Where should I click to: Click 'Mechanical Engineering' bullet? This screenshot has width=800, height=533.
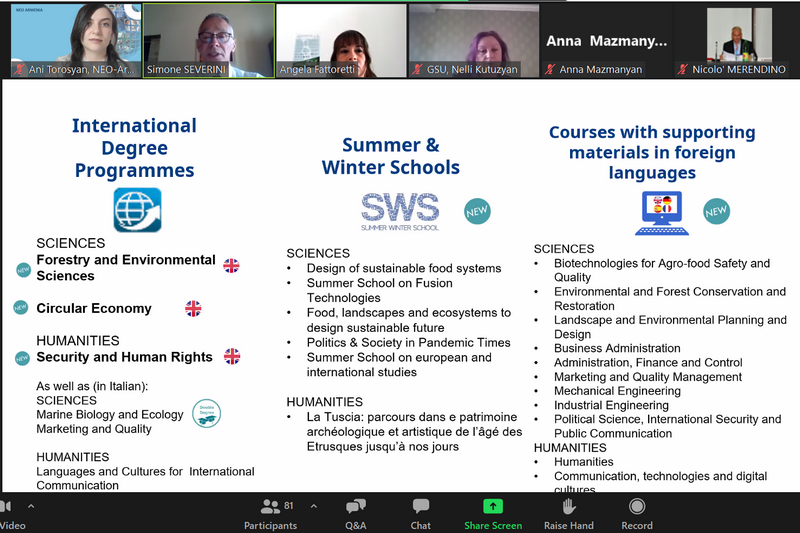[617, 391]
